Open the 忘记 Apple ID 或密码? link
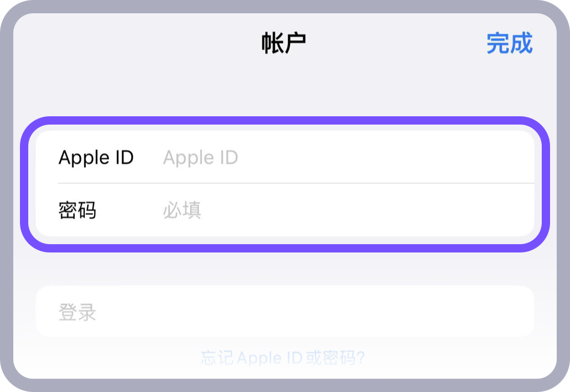This screenshot has width=570, height=392. pos(283,358)
